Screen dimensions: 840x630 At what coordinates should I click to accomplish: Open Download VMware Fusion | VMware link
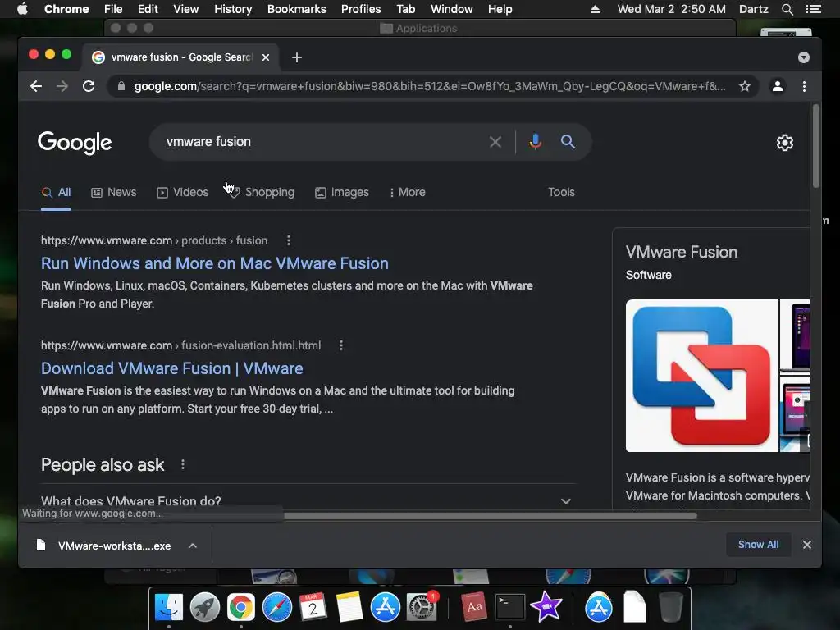click(172, 368)
